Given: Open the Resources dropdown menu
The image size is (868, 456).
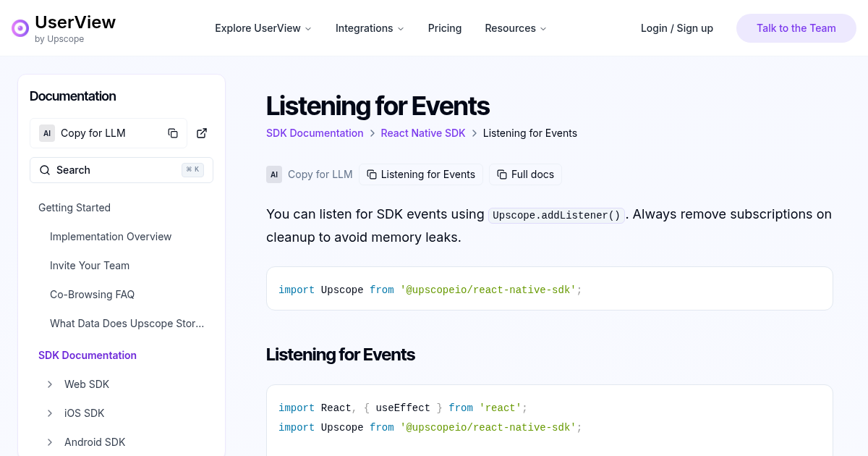Looking at the screenshot, I should pos(516,28).
